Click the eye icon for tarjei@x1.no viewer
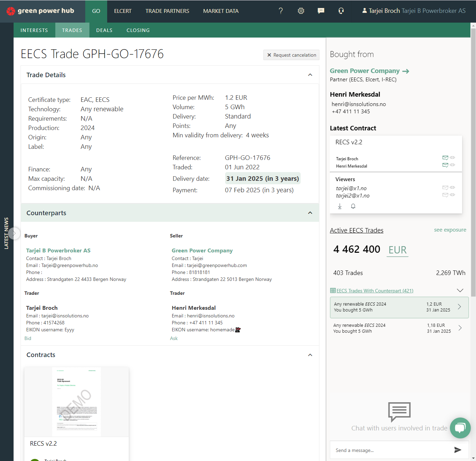Image resolution: width=476 pixels, height=461 pixels. click(x=452, y=188)
